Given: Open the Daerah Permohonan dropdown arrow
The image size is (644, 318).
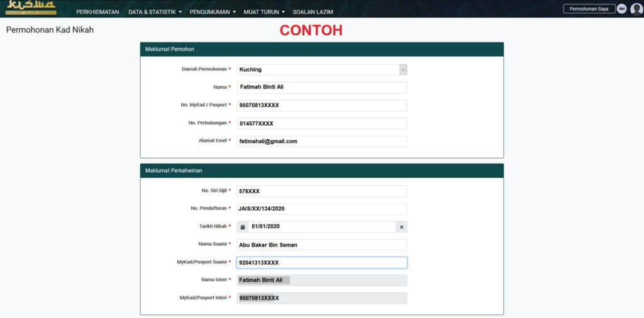Looking at the screenshot, I should 403,70.
